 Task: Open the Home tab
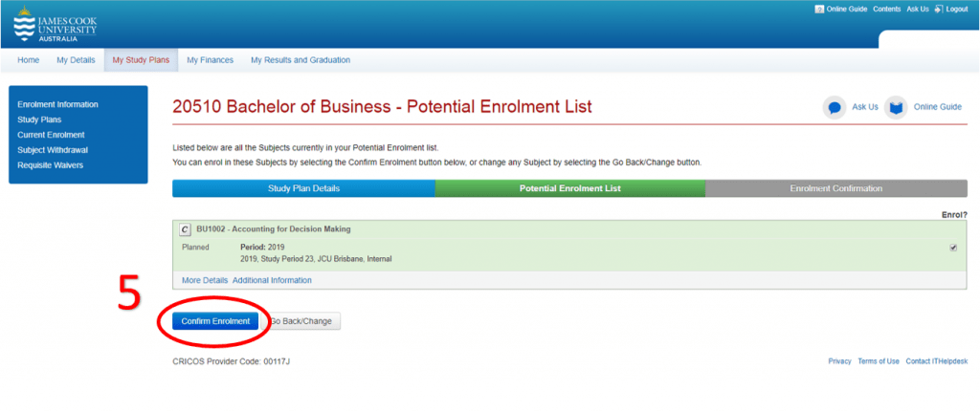tap(28, 60)
